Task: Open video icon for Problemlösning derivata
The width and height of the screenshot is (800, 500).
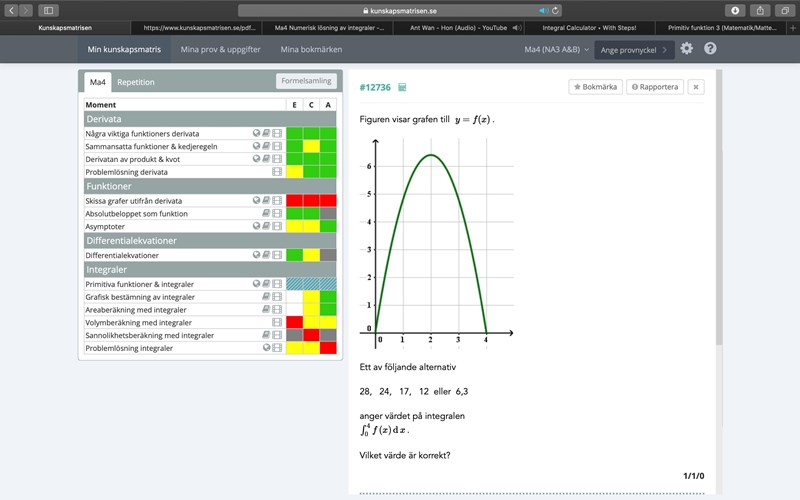Action: click(x=277, y=172)
